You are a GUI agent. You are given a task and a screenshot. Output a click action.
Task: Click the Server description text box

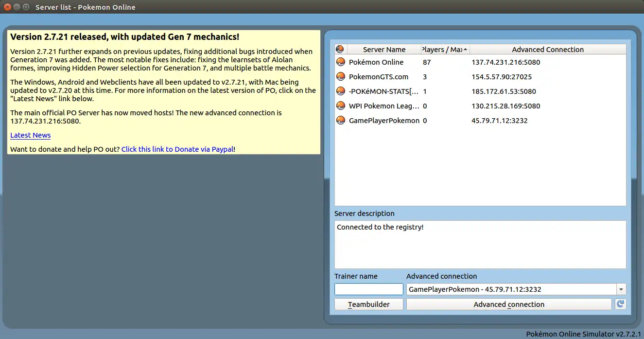tap(480, 245)
